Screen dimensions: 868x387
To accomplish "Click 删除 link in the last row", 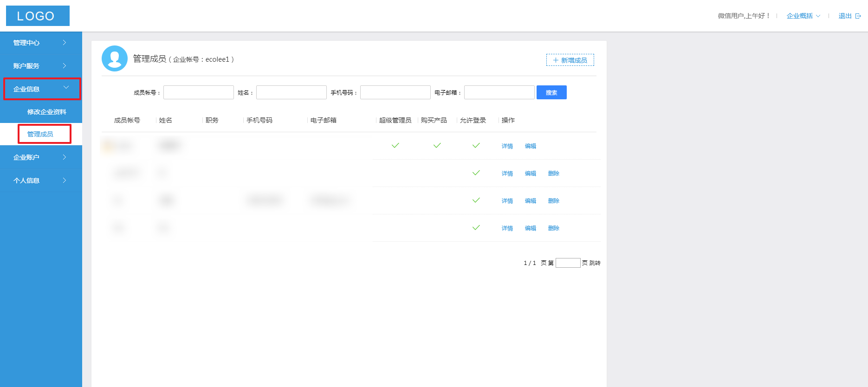I will pyautogui.click(x=553, y=228).
